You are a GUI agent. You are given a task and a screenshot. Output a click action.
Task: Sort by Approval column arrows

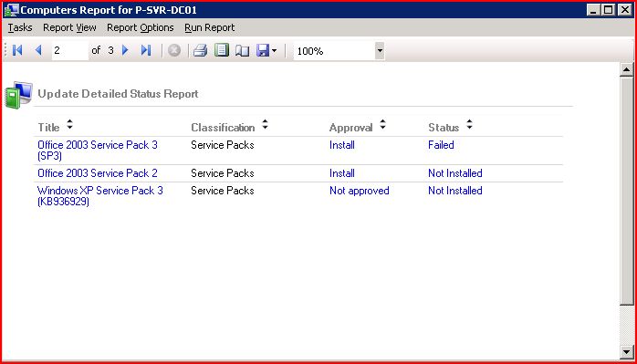pyautogui.click(x=382, y=124)
